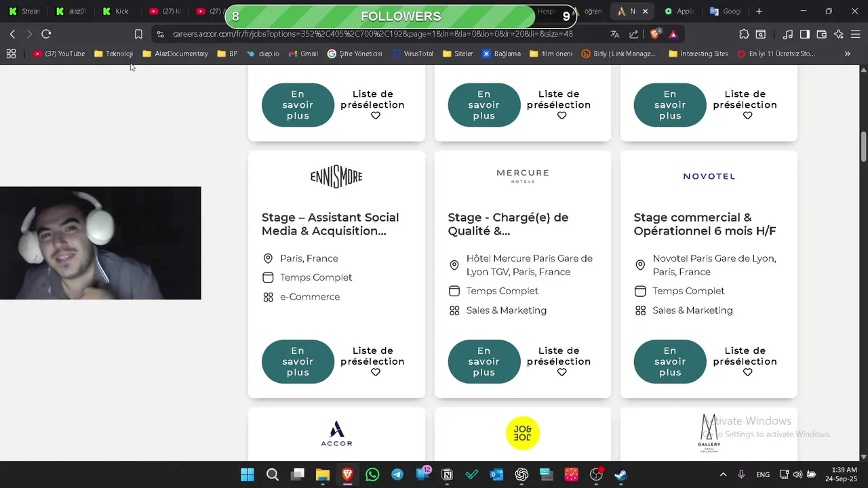Open a new browser tab with plus
Screen dimensions: 868x488
(x=759, y=12)
